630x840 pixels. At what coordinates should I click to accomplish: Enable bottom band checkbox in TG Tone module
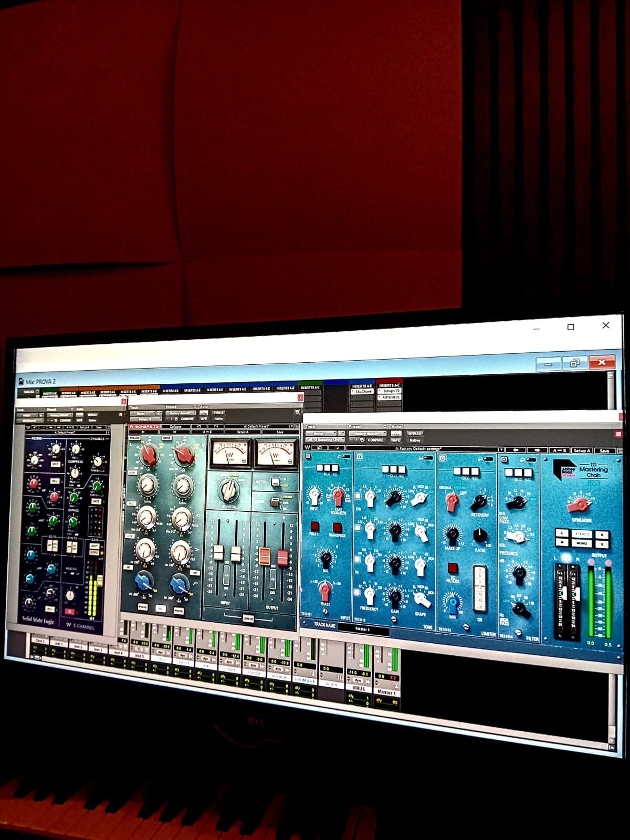(x=357, y=593)
